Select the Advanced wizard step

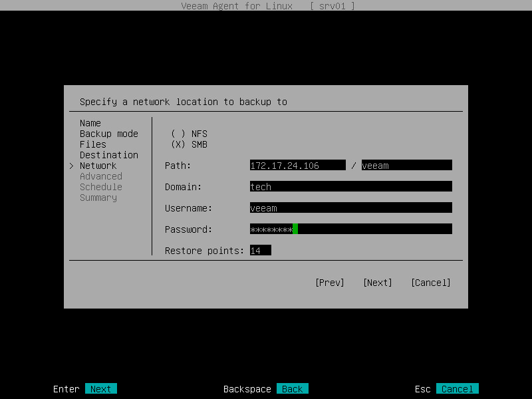pyautogui.click(x=101, y=176)
